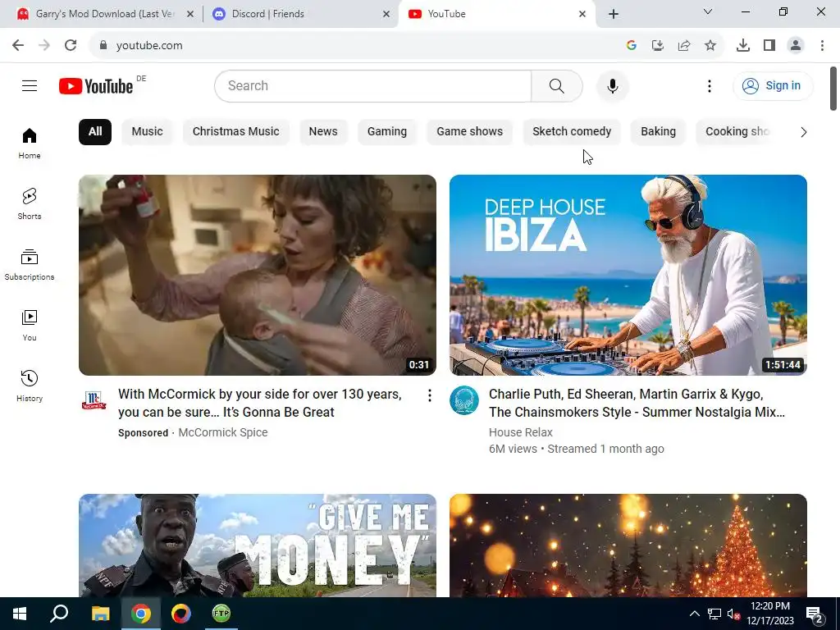Go back with browser back arrow
Viewport: 840px width, 630px height.
point(18,46)
